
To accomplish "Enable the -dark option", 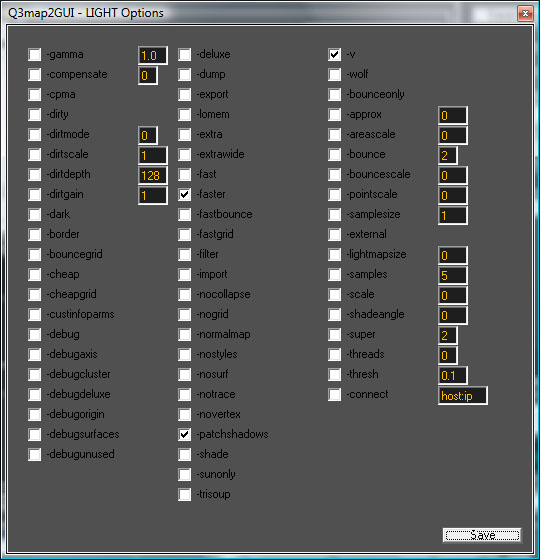I will (x=35, y=215).
